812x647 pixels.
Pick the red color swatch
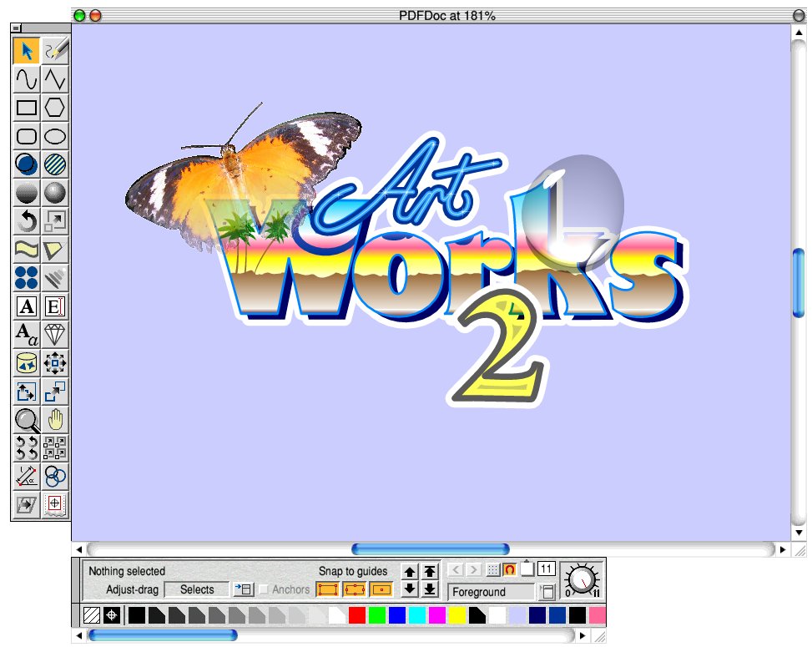[356, 616]
